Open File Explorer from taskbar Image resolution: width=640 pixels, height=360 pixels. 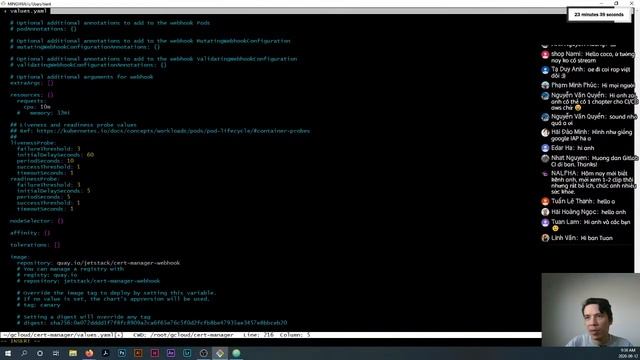pyautogui.click(x=73, y=353)
